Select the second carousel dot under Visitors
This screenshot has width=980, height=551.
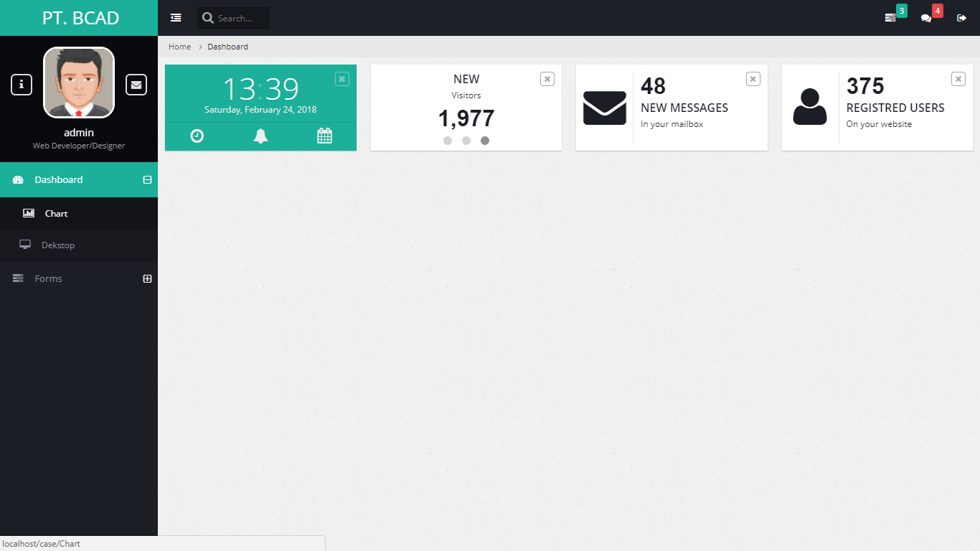tap(466, 141)
